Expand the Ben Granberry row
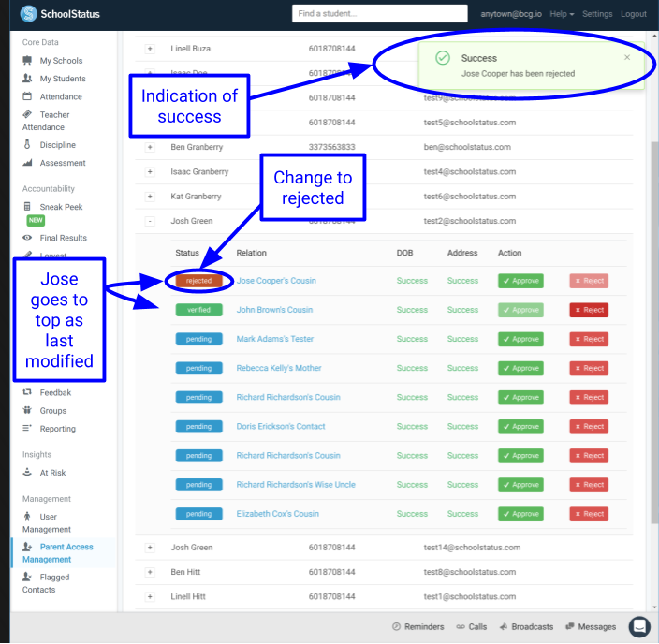659x644 pixels. point(150,147)
